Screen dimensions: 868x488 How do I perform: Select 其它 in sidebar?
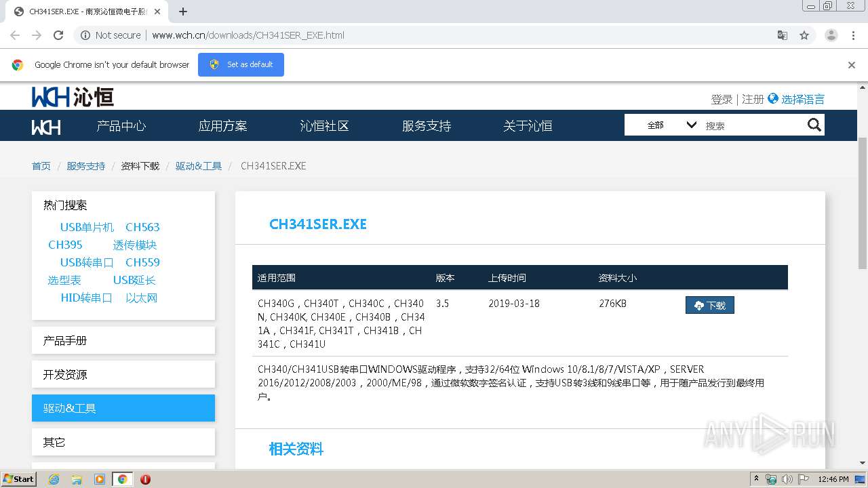pyautogui.click(x=123, y=442)
